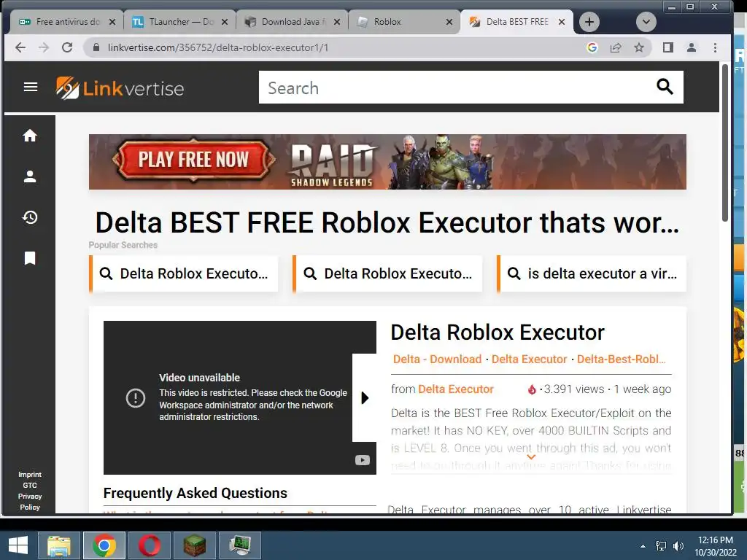Launch Opera from taskbar
The image size is (747, 560).
[x=150, y=545]
